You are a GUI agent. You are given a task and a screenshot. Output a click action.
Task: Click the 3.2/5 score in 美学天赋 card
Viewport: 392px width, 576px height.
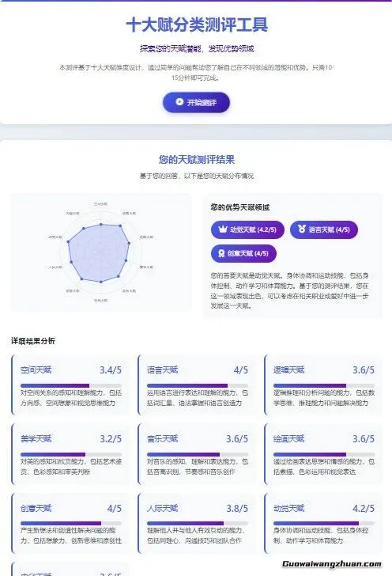point(111,438)
